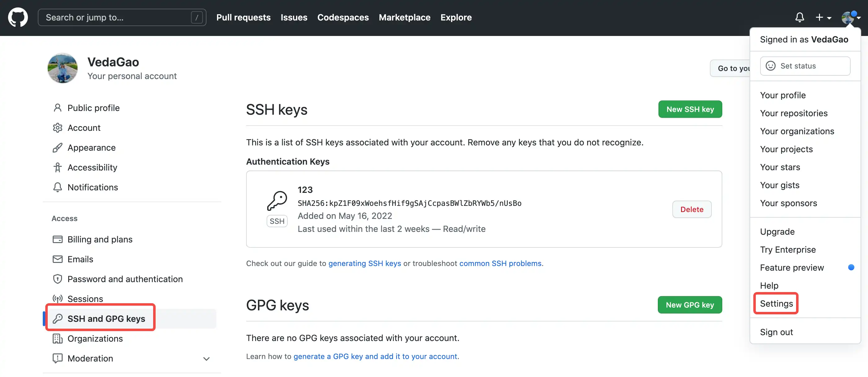Delete the SSH key named 123
Image resolution: width=868 pixels, height=377 pixels.
coord(692,209)
